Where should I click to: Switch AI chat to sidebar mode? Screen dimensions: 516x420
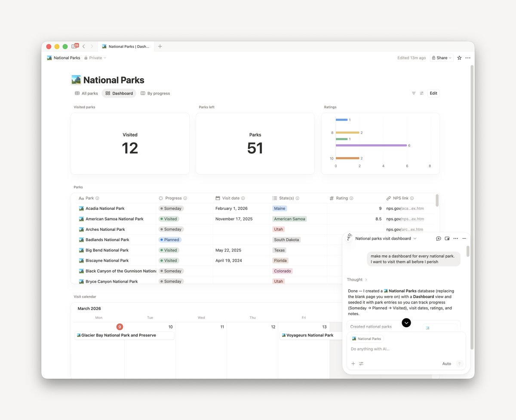tap(447, 239)
